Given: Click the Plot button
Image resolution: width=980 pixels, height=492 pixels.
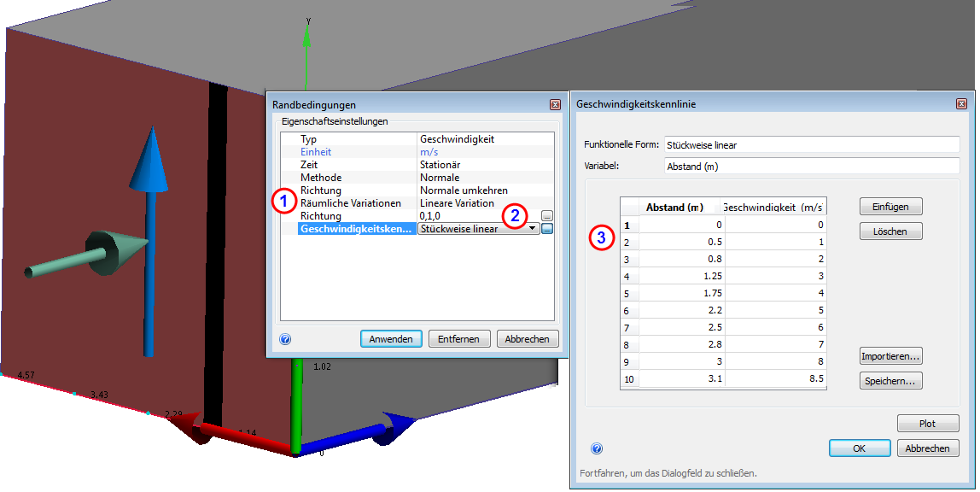Looking at the screenshot, I should 928,423.
